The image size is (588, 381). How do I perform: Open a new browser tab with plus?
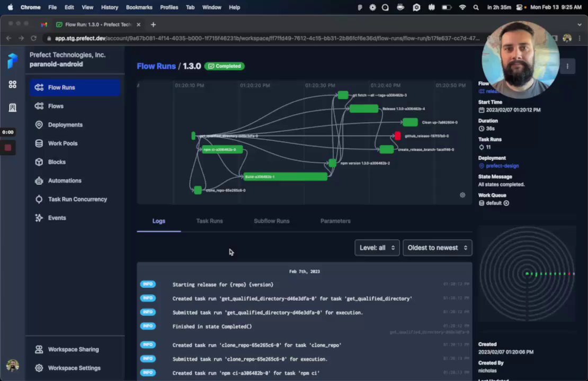153,25
